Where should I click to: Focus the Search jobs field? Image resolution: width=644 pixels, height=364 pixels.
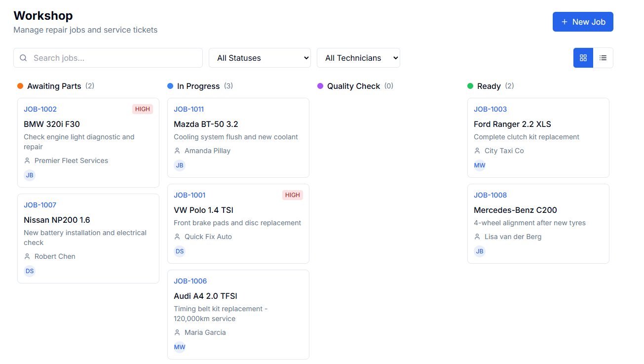pyautogui.click(x=116, y=58)
